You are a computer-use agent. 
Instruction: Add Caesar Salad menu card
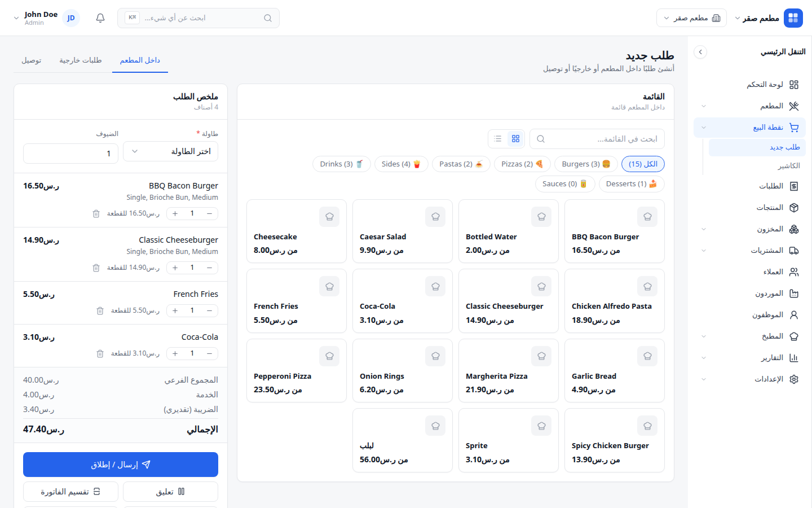(403, 231)
